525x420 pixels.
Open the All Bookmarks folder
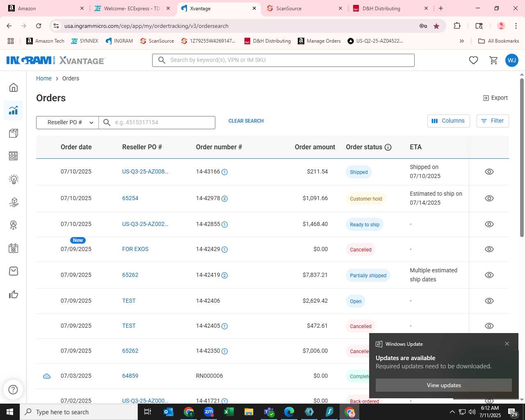(x=499, y=41)
